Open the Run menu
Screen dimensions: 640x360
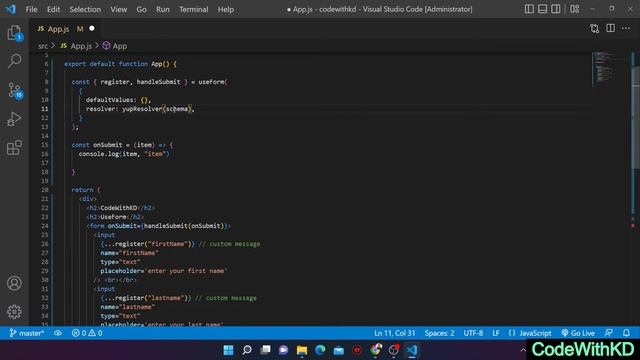162,9
